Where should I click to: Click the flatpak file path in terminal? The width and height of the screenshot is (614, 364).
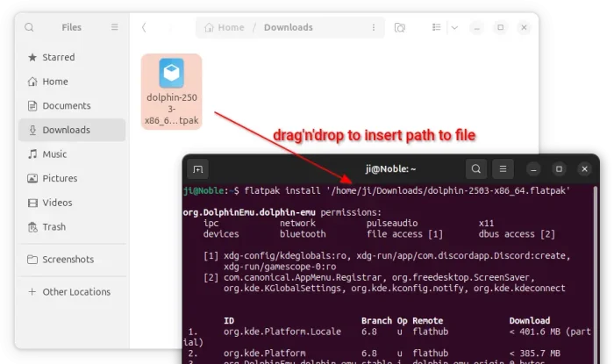point(448,191)
